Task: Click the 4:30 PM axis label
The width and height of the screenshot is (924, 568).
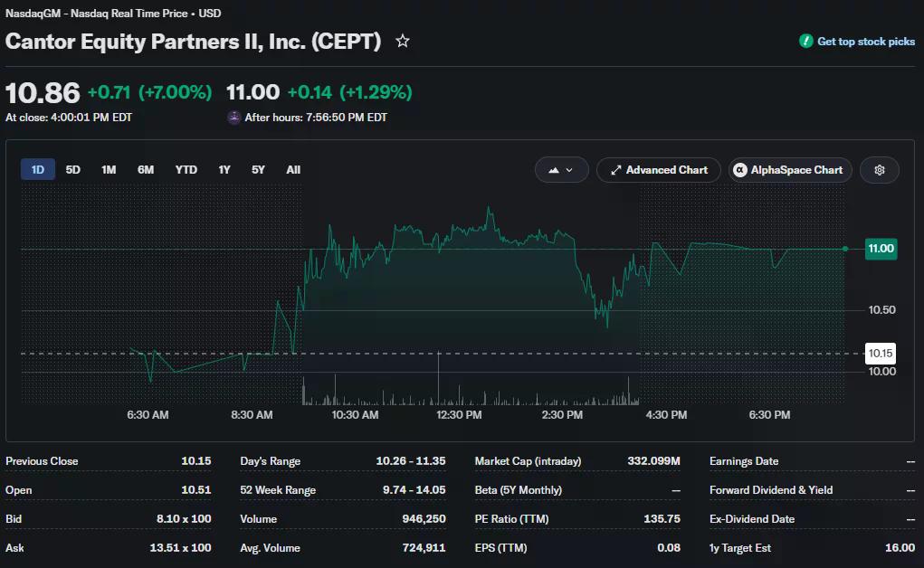Action: coord(666,415)
